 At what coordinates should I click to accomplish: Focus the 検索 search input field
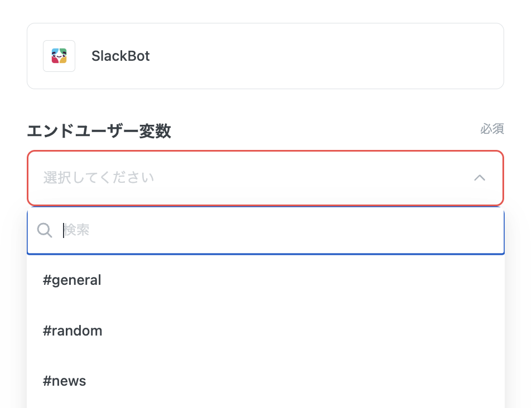coord(279,230)
